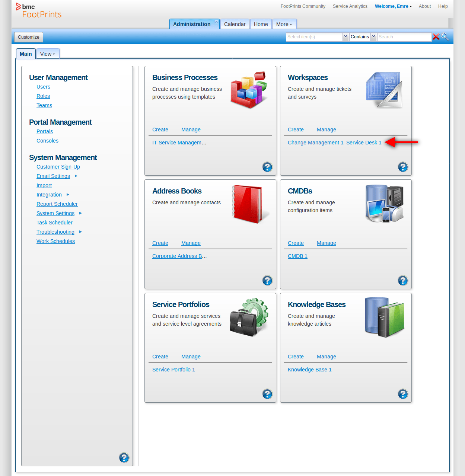
Task: Open the Business Processes help icon
Action: coord(267,167)
